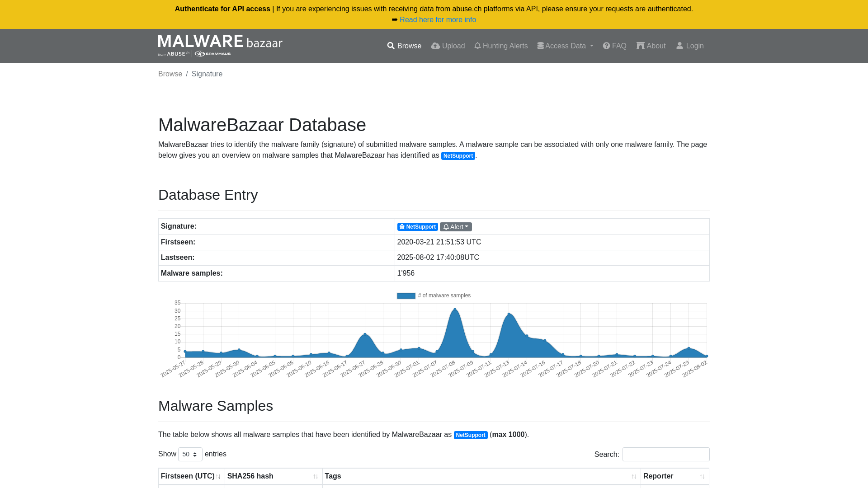Screen dimensions: 868x488
Task: Open the About page
Action: coord(651,46)
